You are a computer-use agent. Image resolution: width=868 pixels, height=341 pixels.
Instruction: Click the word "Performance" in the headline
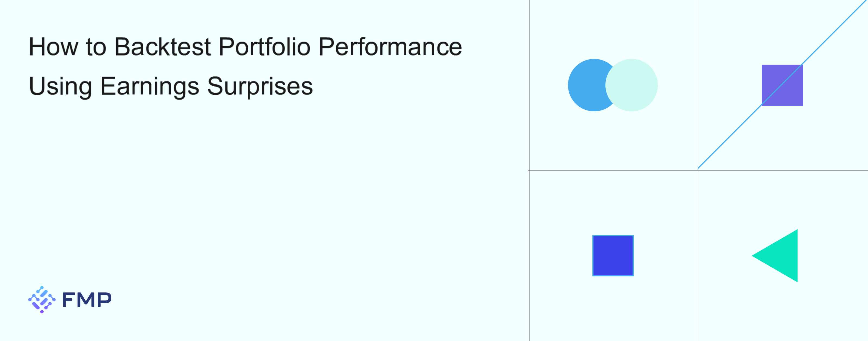(390, 47)
